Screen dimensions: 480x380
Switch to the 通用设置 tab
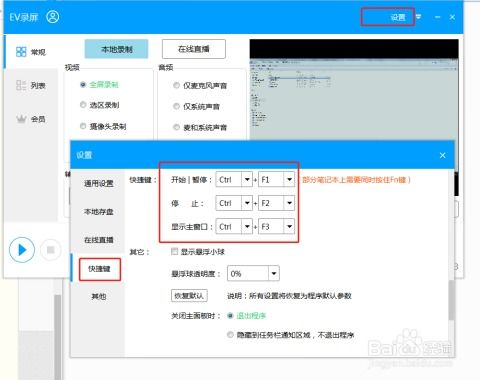[99, 183]
